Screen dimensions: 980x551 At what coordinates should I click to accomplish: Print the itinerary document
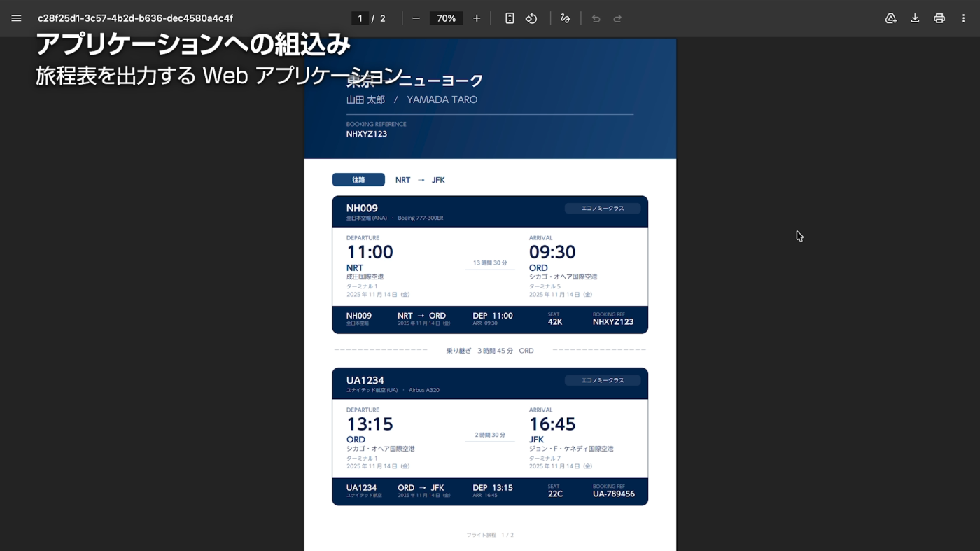[939, 18]
